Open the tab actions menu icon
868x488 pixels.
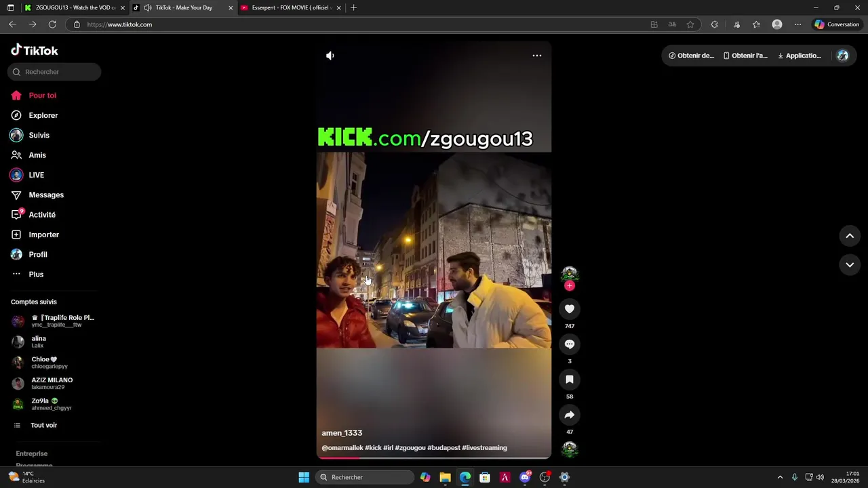point(10,7)
